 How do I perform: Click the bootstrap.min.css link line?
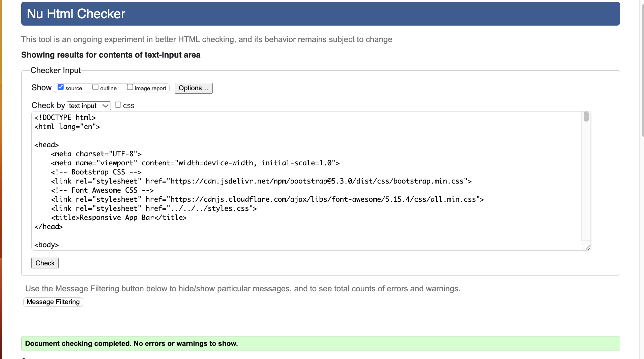261,181
